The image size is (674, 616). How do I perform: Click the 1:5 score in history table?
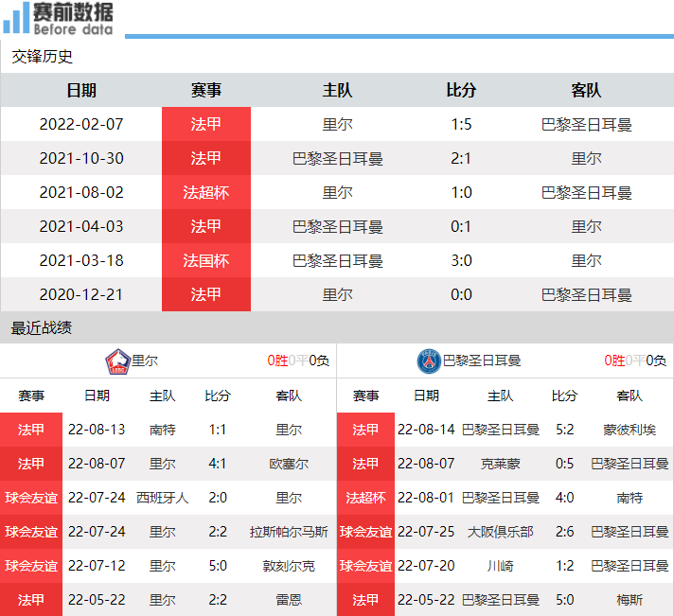click(x=461, y=124)
